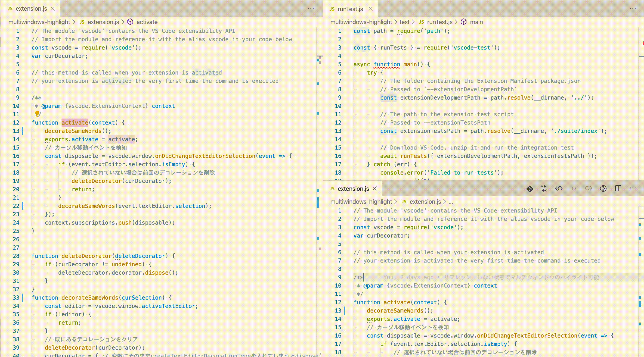The image size is (644, 357).
Task: Open previous revision arrow icon
Action: pyautogui.click(x=559, y=189)
